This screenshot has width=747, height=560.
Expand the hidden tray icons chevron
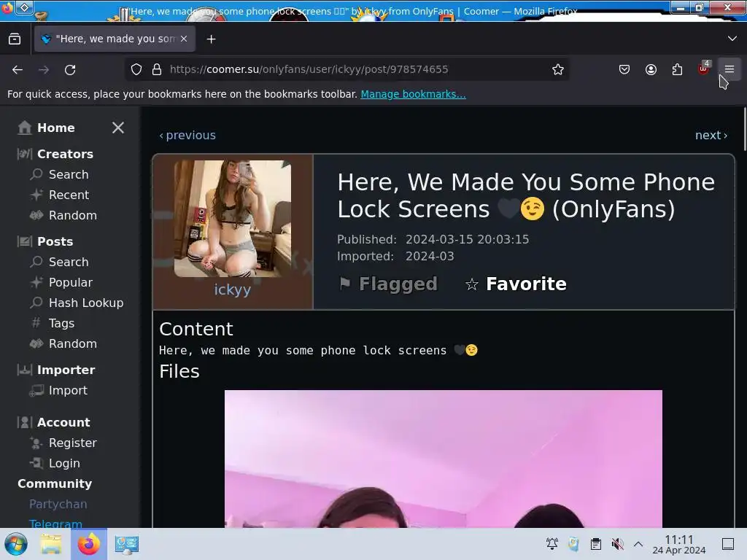pos(638,544)
